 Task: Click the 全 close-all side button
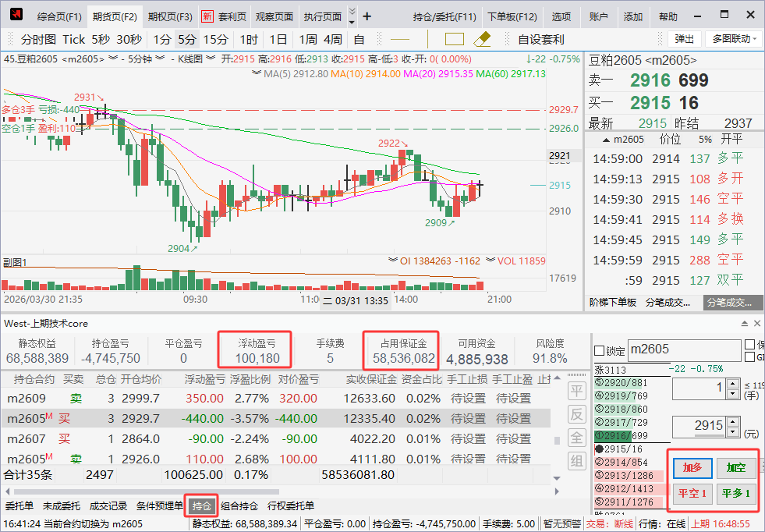click(576, 438)
